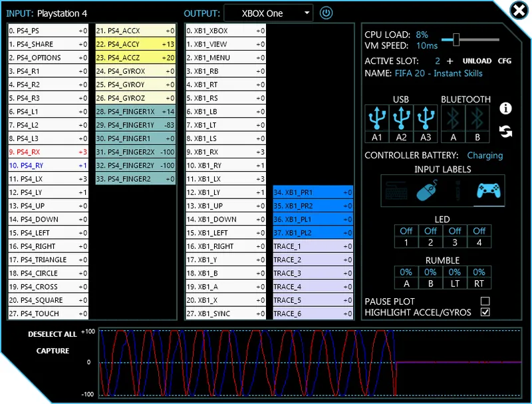This screenshot has height=404, width=532.
Task: Open the info (i) icon on the right panel
Action: [x=506, y=110]
